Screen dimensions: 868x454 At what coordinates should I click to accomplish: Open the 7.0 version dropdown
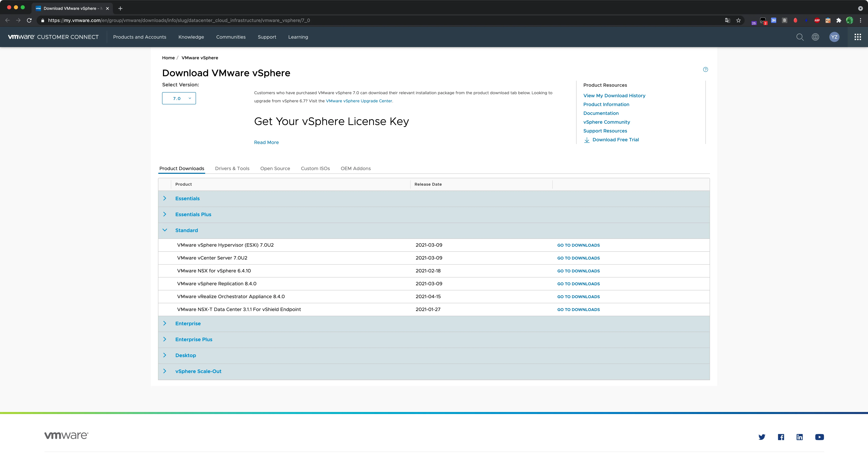pyautogui.click(x=179, y=98)
